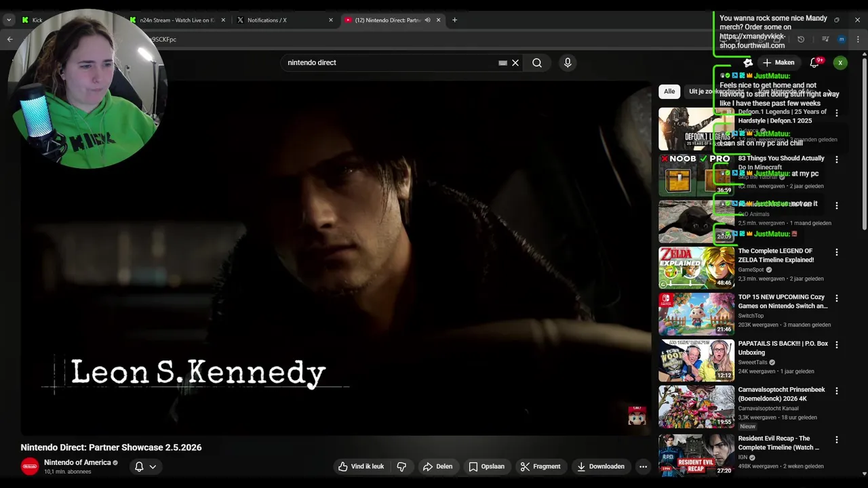This screenshot has width=868, height=488.
Task: Expand the notification preference chevron
Action: pos(153,466)
